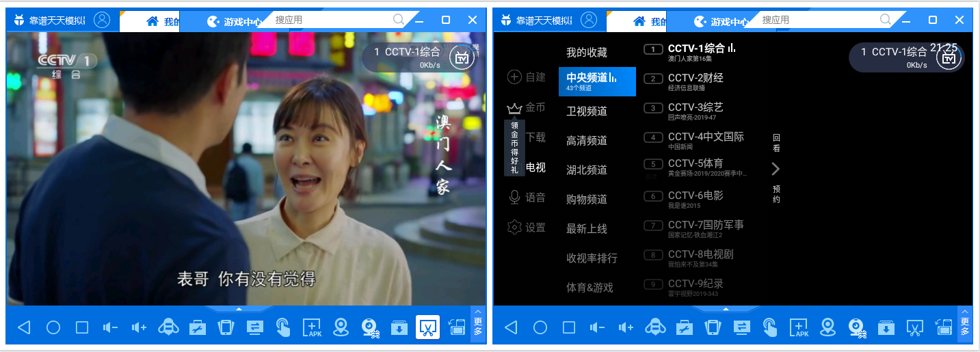The image size is (980, 352).
Task: Tap the Android home circle in left window
Action: click(x=53, y=327)
